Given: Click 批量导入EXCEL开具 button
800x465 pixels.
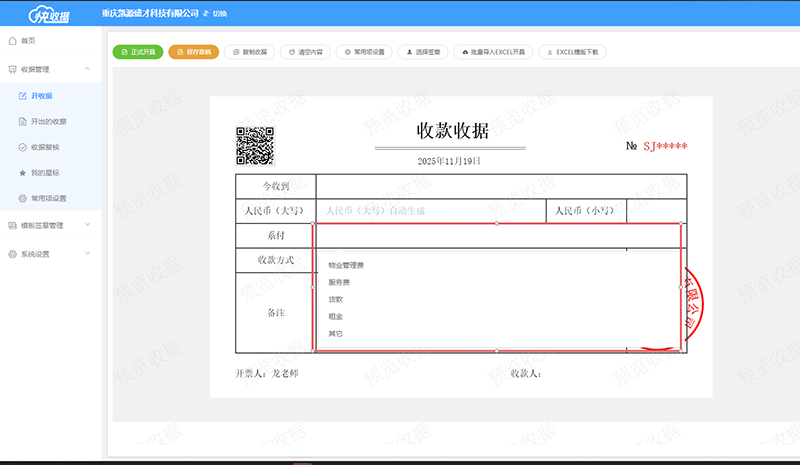Looking at the screenshot, I should point(493,51).
